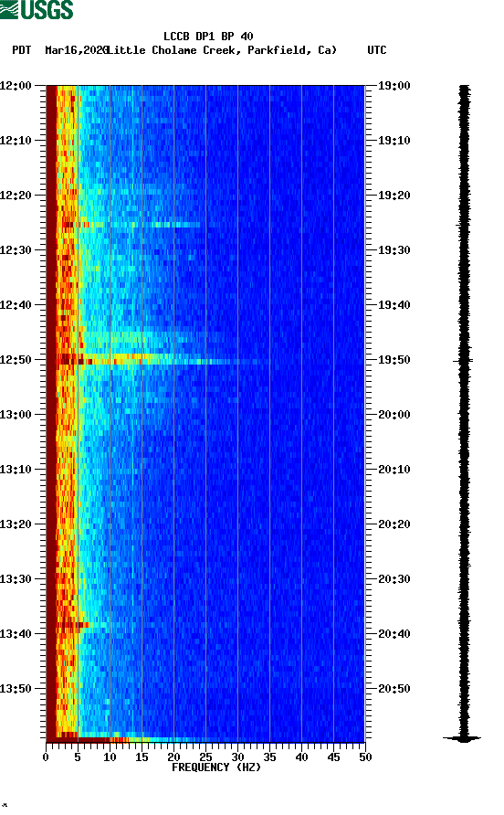Click the 40 Hz frequency axis label
Viewport: 504px width, 815px height.
click(x=301, y=757)
